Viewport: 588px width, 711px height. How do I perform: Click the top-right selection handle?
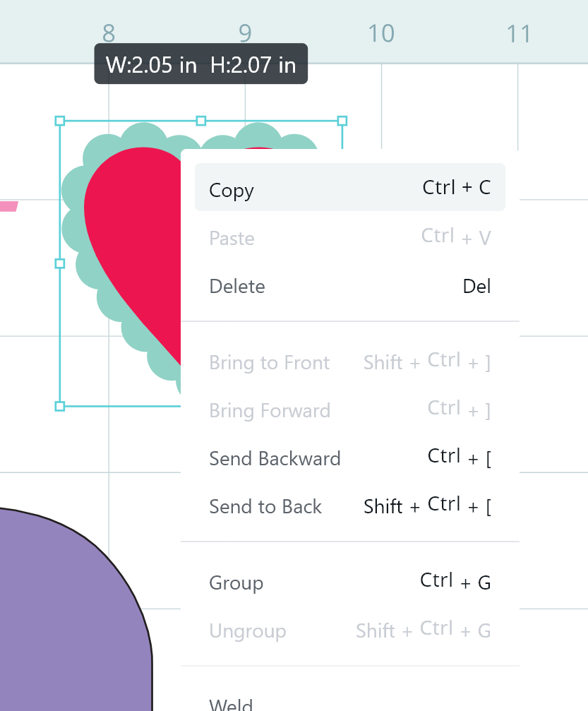(x=342, y=121)
